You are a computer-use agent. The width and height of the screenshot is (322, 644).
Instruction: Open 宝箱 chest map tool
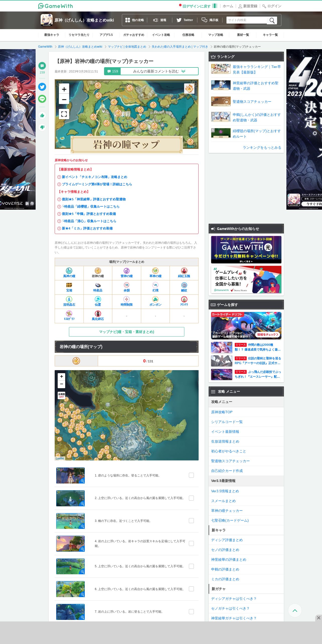click(x=69, y=287)
